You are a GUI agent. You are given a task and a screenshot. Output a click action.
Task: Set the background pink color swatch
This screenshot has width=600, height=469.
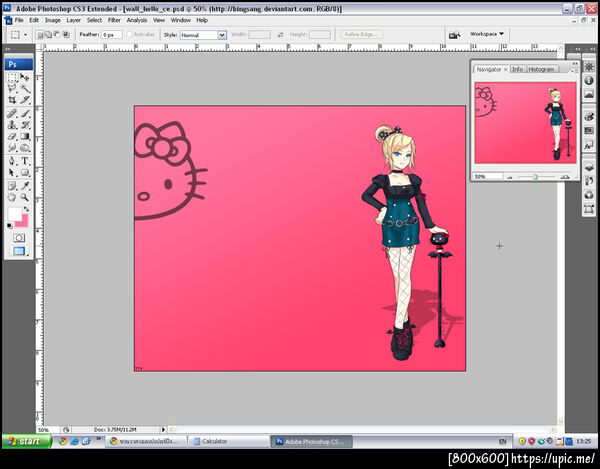[24, 222]
